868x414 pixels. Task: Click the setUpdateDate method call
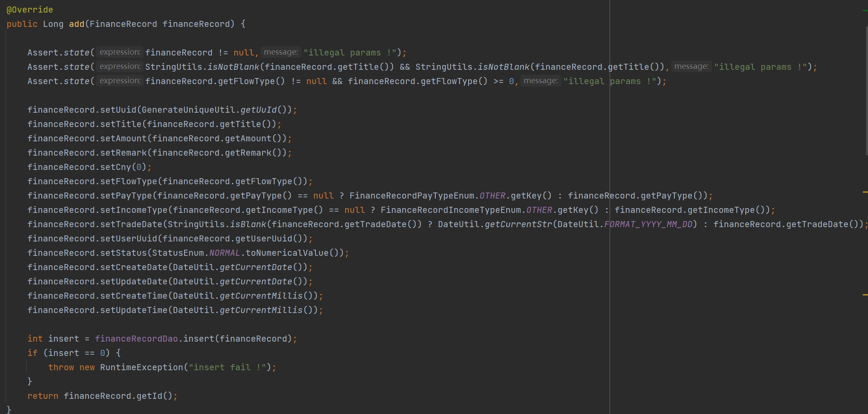click(x=134, y=281)
